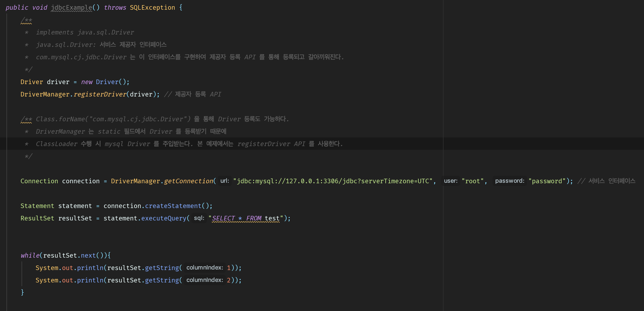This screenshot has width=644, height=311.
Task: Click the sql: parameter hint
Action: (199, 218)
